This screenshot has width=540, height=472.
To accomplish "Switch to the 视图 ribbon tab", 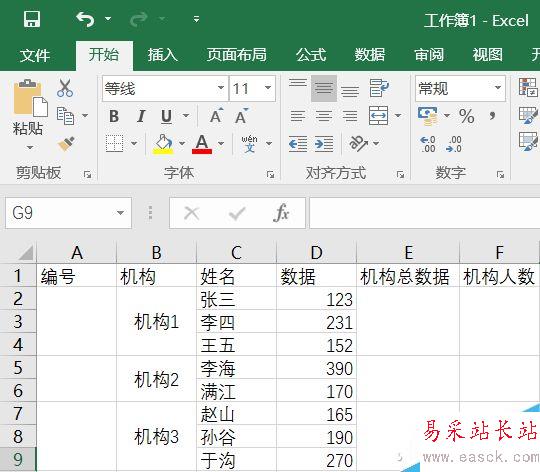I will coord(488,55).
